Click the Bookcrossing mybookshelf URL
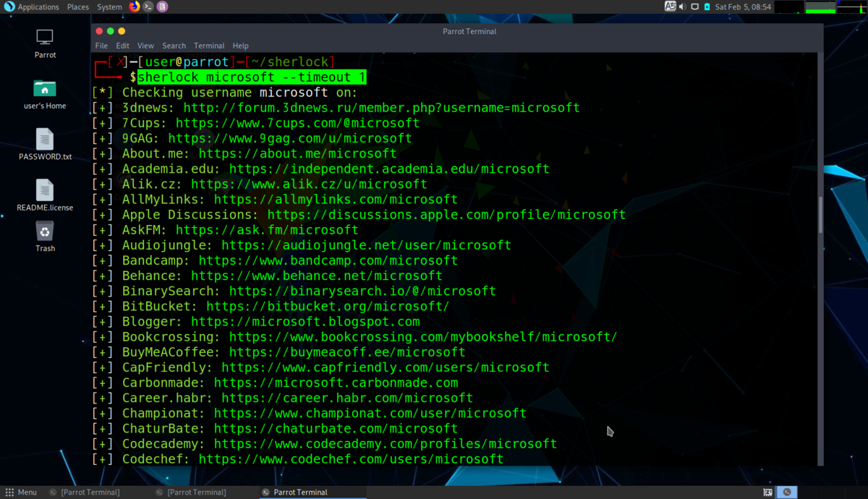Image resolution: width=868 pixels, height=499 pixels. pos(423,336)
